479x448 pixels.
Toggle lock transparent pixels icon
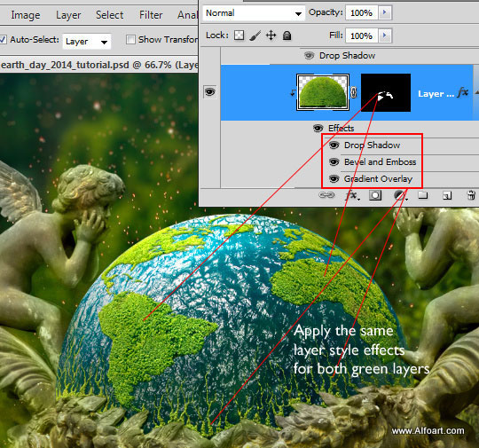coord(239,35)
